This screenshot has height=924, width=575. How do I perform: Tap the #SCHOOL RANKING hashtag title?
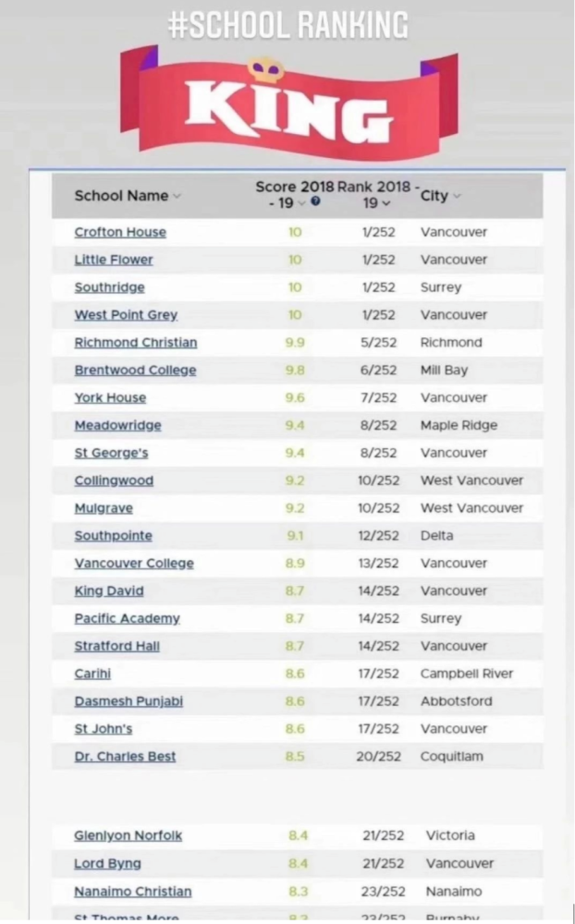click(x=287, y=25)
